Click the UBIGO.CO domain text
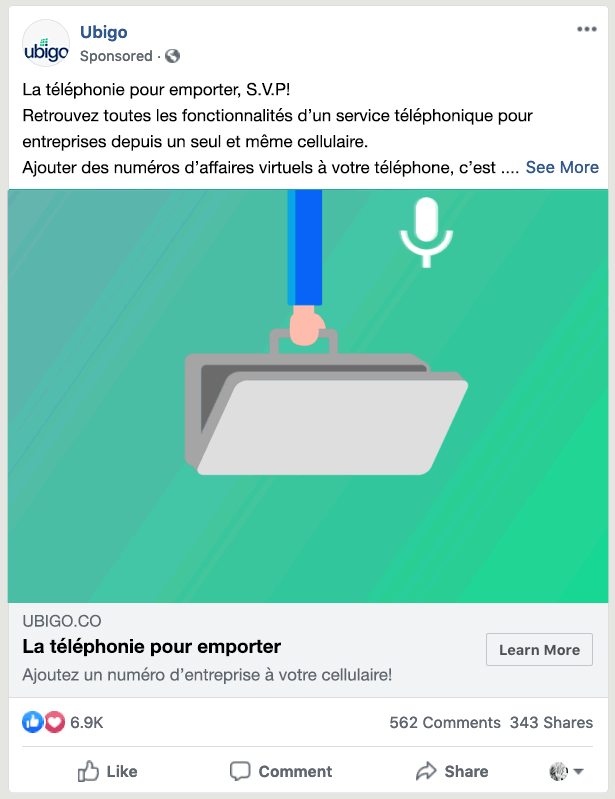615x799 pixels. coord(62,621)
